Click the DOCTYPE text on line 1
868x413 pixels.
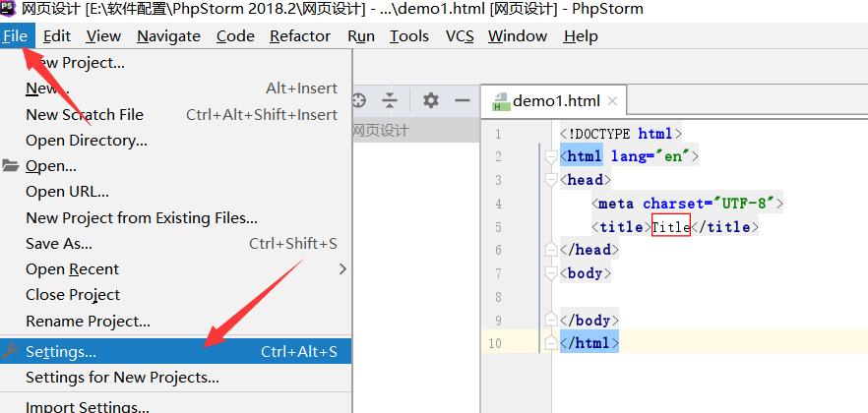pos(599,134)
